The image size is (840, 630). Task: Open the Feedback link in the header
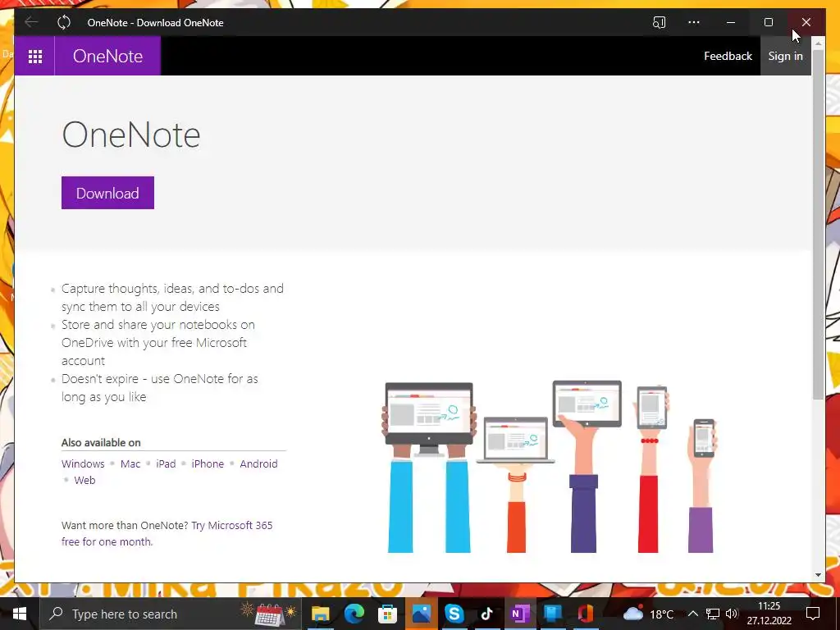coord(728,57)
